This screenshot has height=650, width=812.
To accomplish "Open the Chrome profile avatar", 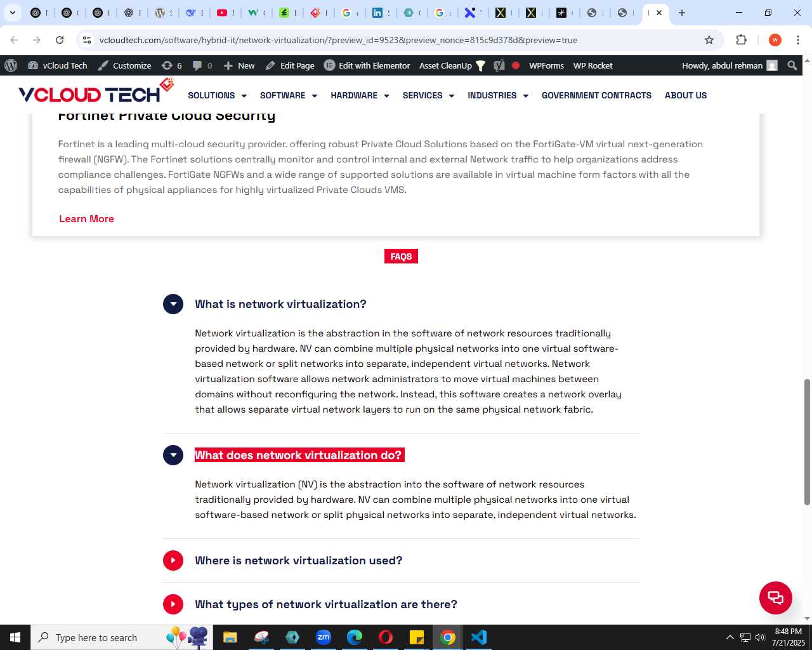I will [775, 40].
